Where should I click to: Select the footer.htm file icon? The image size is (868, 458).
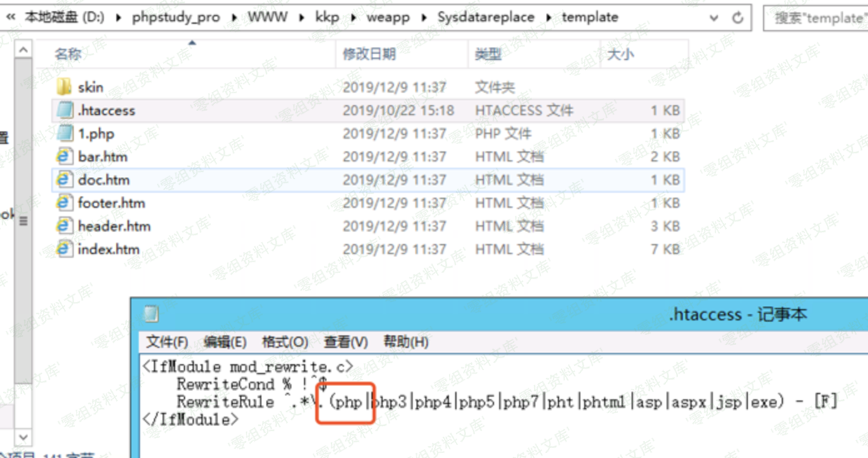click(64, 203)
